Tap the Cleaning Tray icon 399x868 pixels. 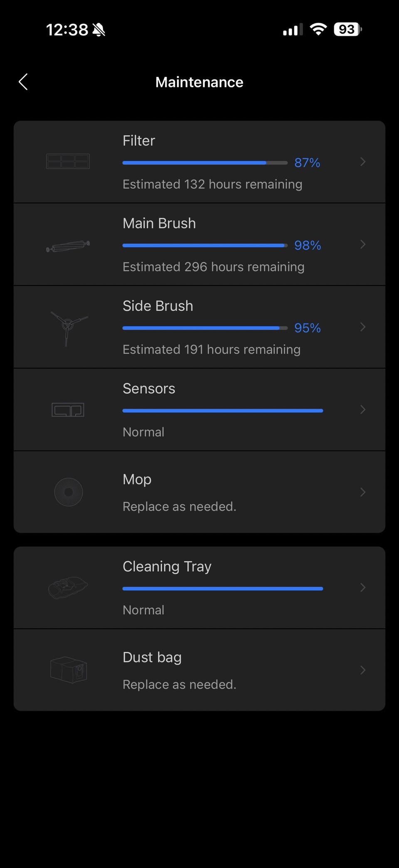tap(68, 587)
